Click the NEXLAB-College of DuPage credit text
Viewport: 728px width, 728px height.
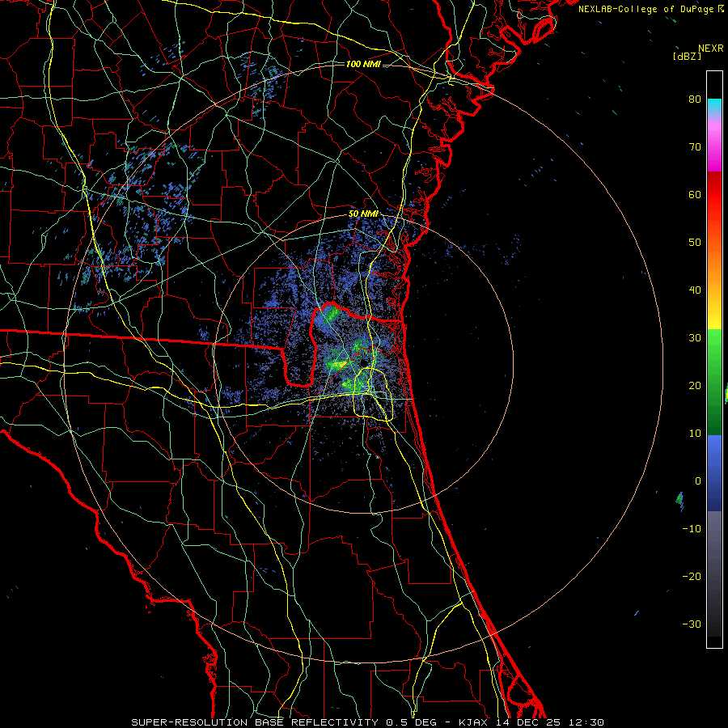point(651,9)
